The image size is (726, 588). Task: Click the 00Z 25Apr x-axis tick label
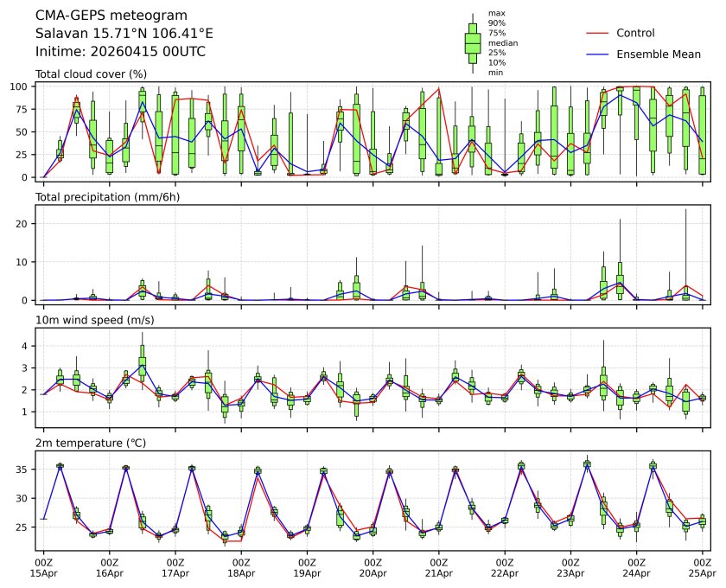click(702, 567)
